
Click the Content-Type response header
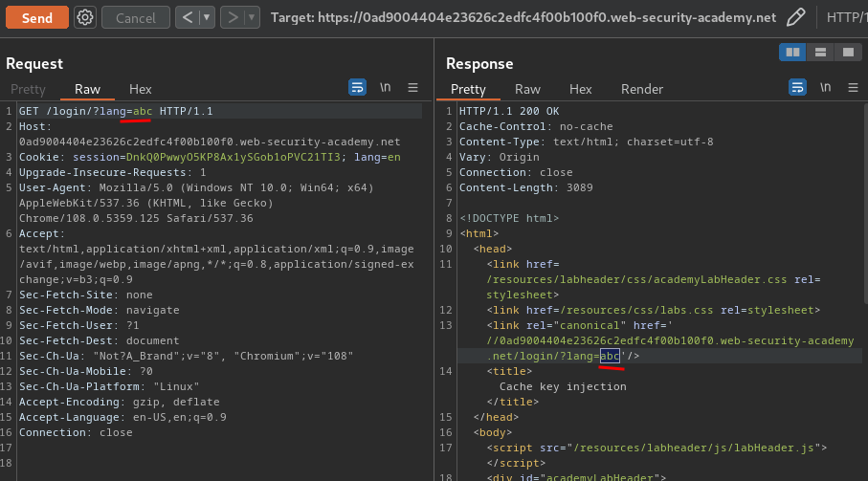(x=587, y=142)
